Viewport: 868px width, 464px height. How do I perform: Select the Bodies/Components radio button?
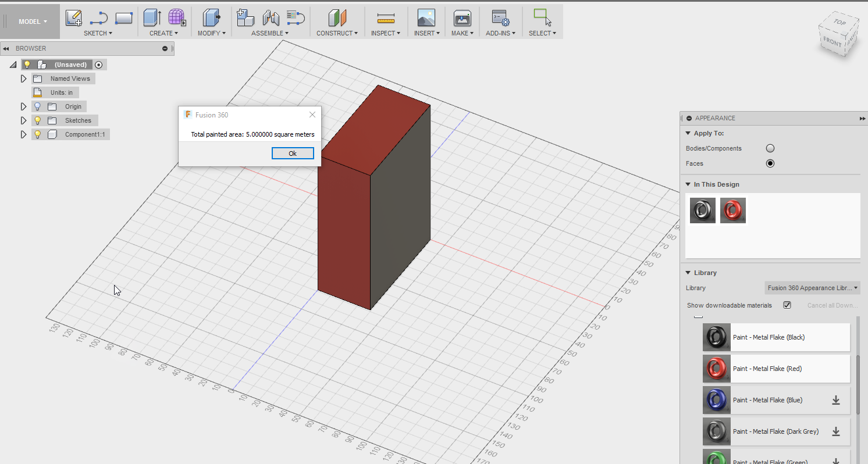coord(770,148)
